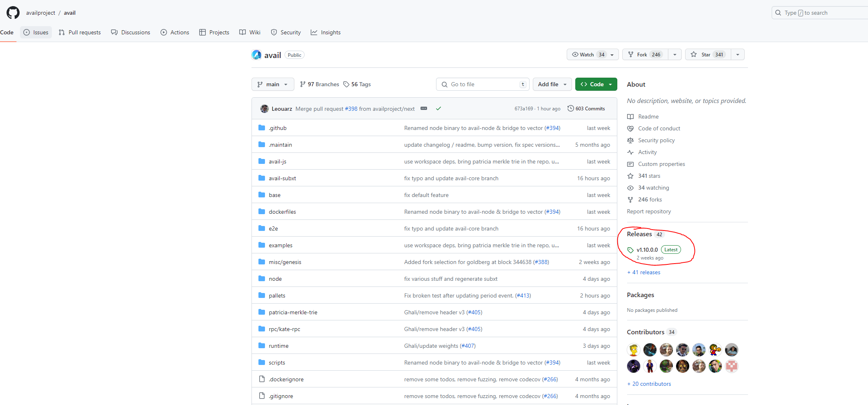Image resolution: width=868 pixels, height=405 pixels.
Task: Open the GitHub home logo
Action: (13, 13)
